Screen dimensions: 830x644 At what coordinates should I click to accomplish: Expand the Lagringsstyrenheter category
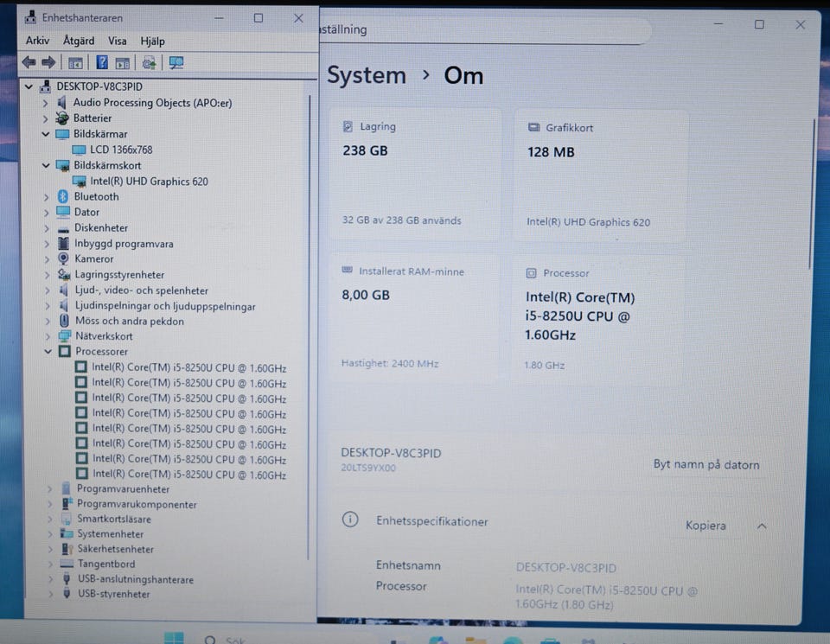click(x=47, y=275)
